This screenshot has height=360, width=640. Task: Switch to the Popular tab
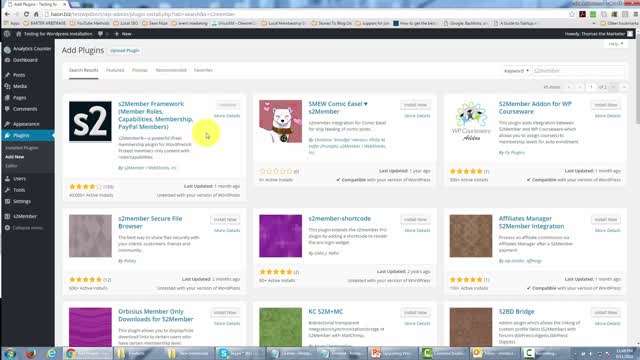coord(140,70)
